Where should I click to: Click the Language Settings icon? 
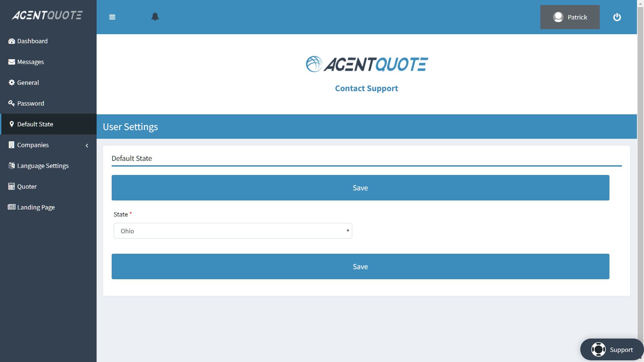point(12,166)
